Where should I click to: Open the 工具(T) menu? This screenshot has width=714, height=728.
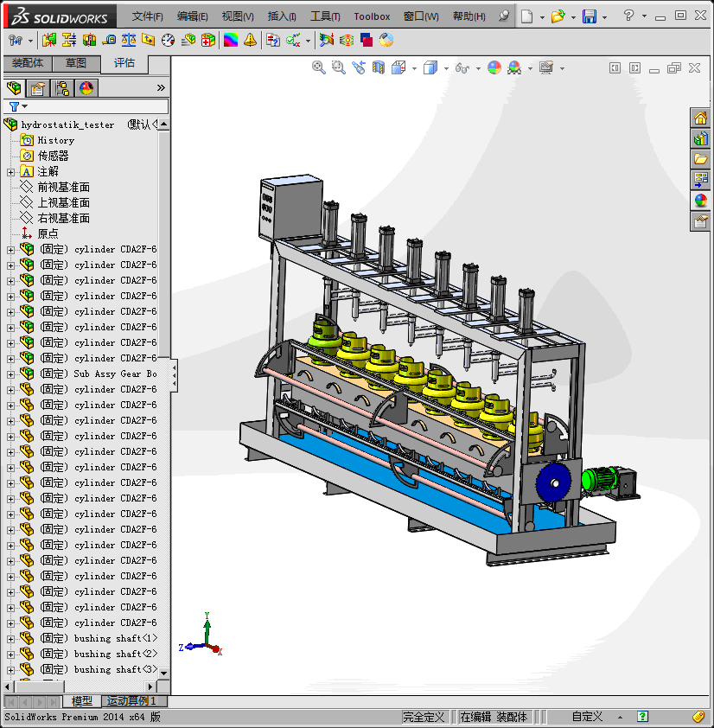325,16
